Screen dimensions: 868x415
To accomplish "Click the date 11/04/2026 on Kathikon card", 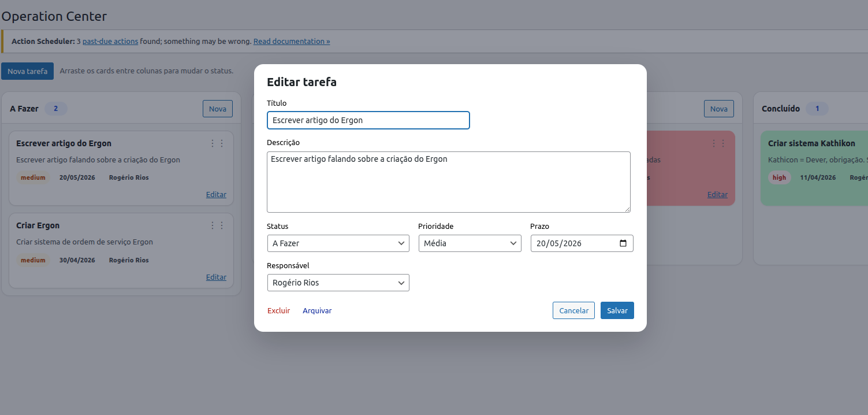I will [818, 177].
